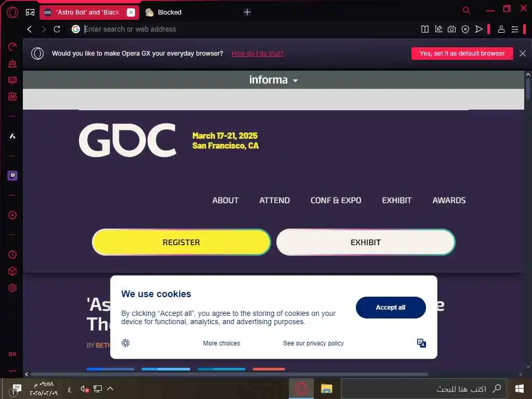Click 'Yes, set it as default browser'
The width and height of the screenshot is (532, 399).
point(462,54)
